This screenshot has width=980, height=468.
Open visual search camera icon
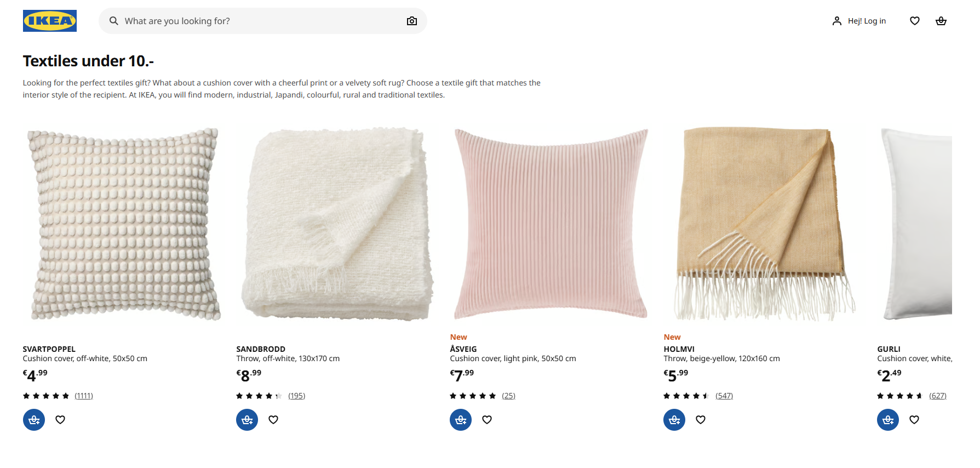coord(412,21)
